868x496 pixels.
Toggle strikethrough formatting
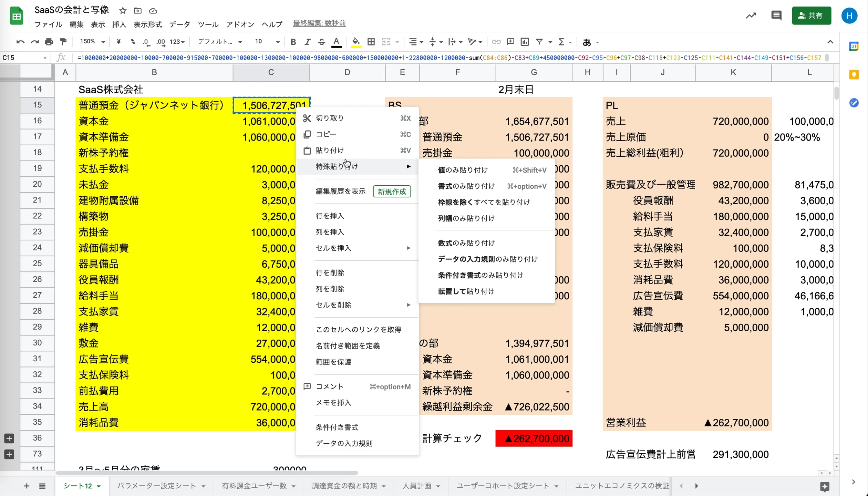pos(321,42)
